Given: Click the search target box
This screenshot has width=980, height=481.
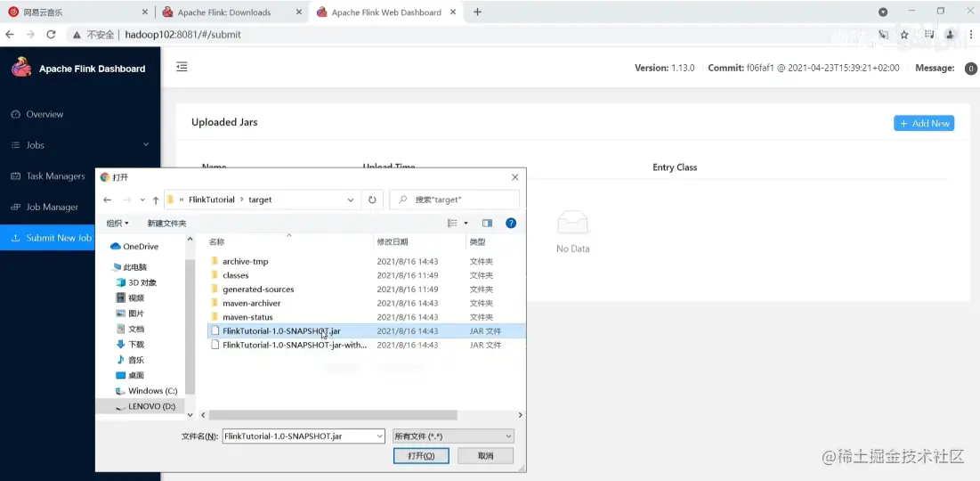Looking at the screenshot, I should (x=454, y=200).
